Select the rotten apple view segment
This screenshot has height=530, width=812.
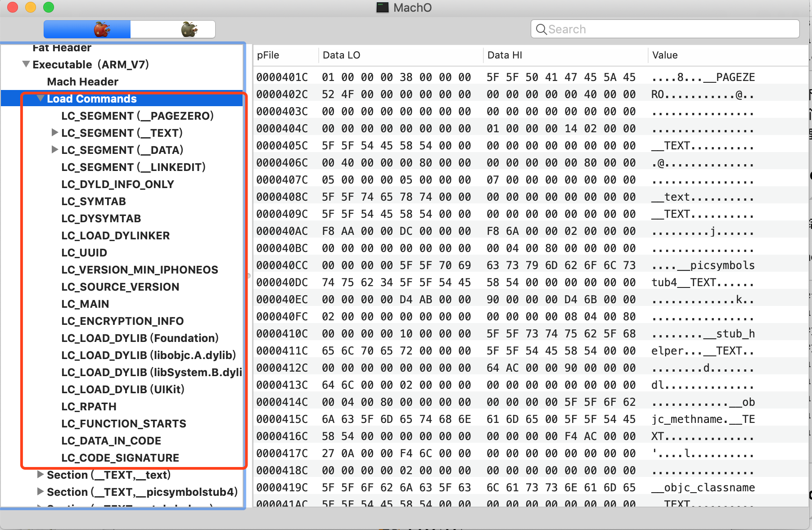(x=173, y=29)
